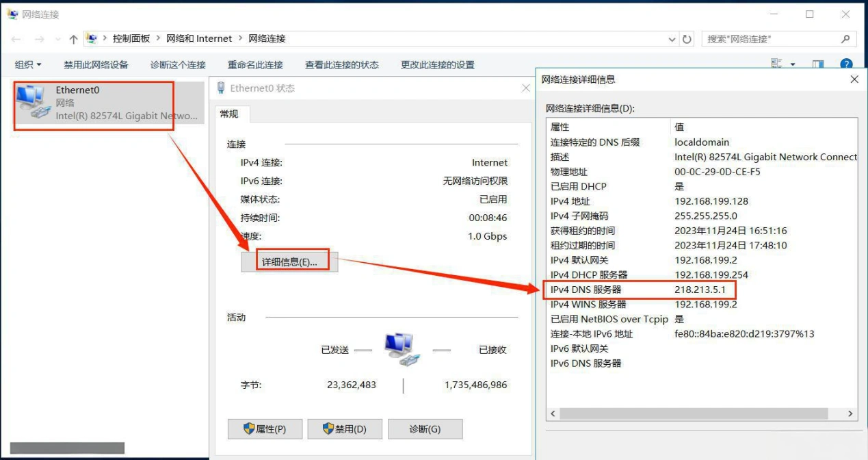
Task: Select the IPv4 WINS 服务器 row
Action: tap(702, 304)
